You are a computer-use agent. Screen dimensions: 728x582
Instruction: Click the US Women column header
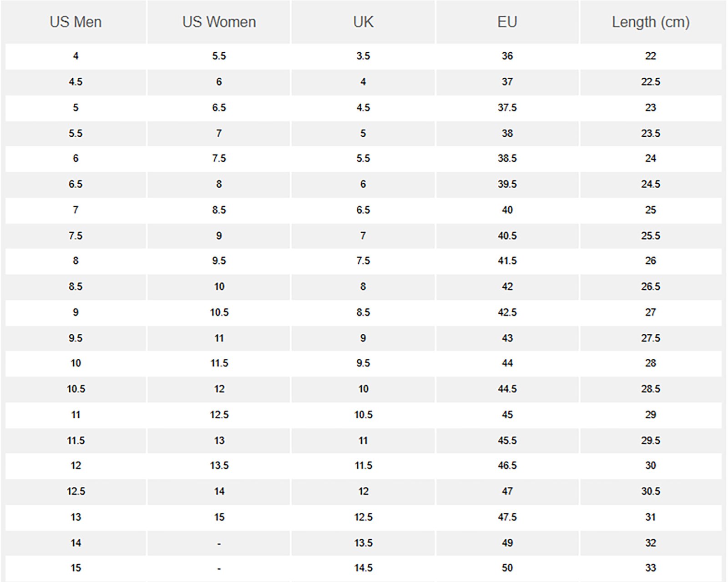point(219,22)
